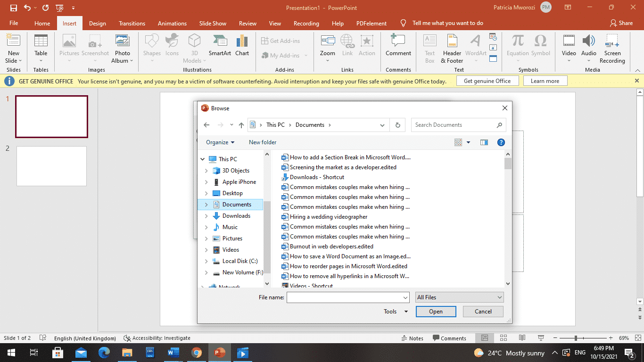Insert a SmartArt graphic
The width and height of the screenshot is (644, 362).
(219, 45)
